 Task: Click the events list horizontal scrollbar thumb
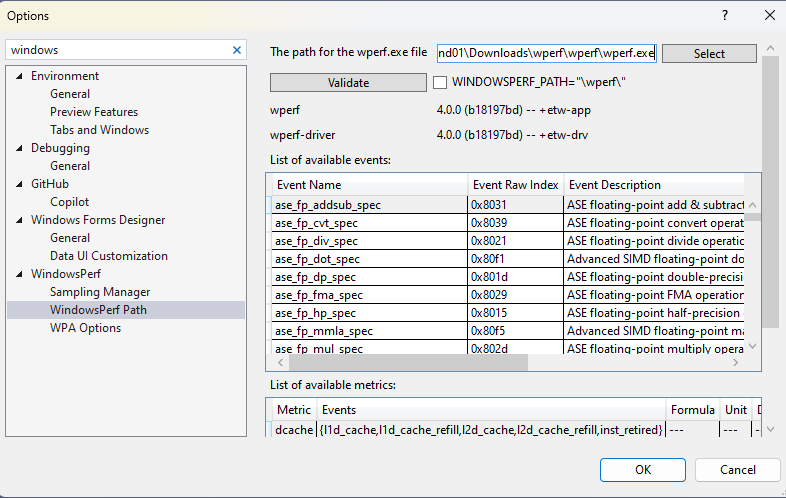point(408,363)
